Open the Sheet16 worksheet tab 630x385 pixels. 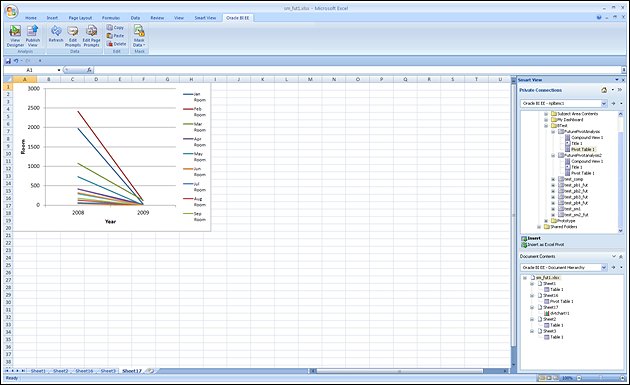[x=84, y=371]
